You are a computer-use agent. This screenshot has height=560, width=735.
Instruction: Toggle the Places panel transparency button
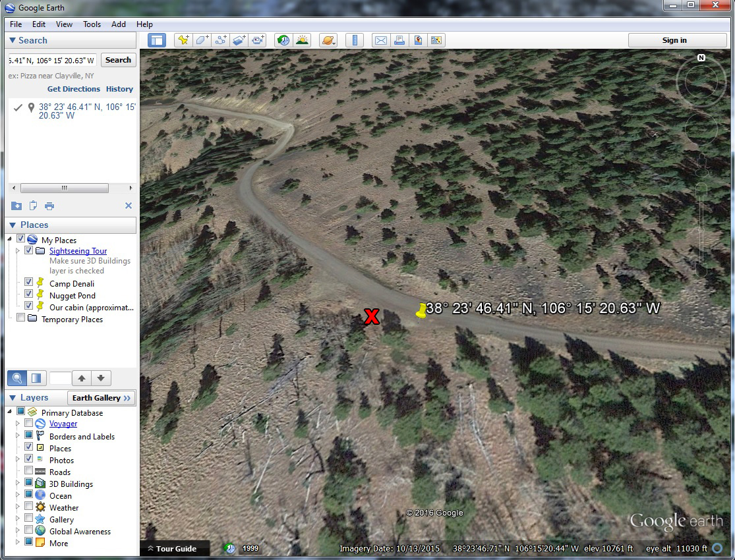pyautogui.click(x=36, y=378)
